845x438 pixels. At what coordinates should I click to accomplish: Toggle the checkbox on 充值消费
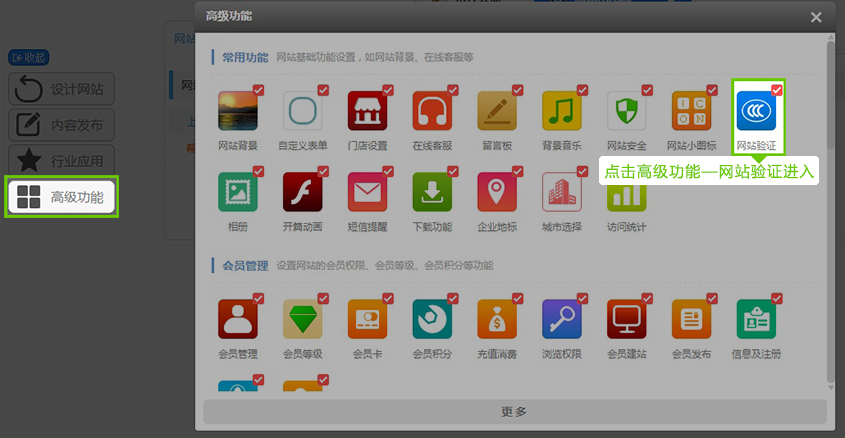coord(518,298)
